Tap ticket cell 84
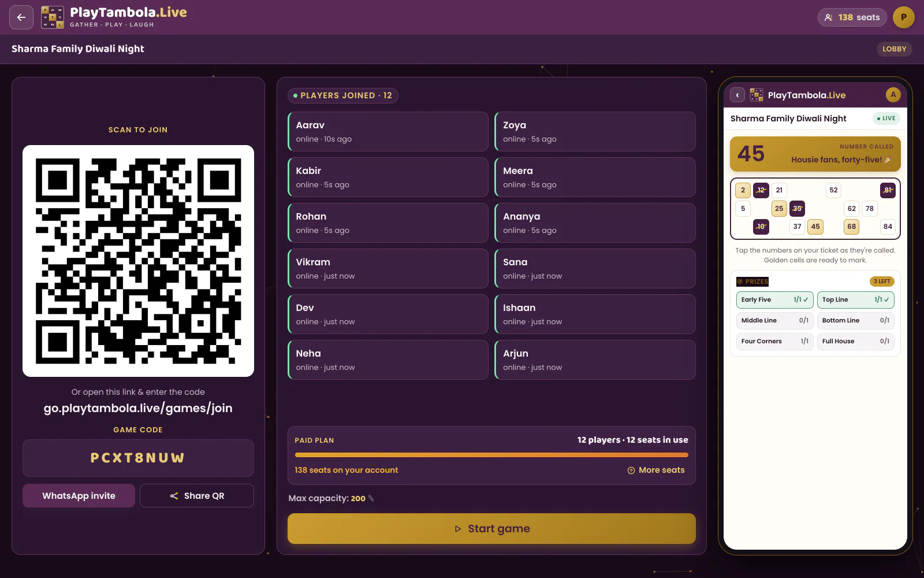The image size is (924, 578). click(888, 227)
